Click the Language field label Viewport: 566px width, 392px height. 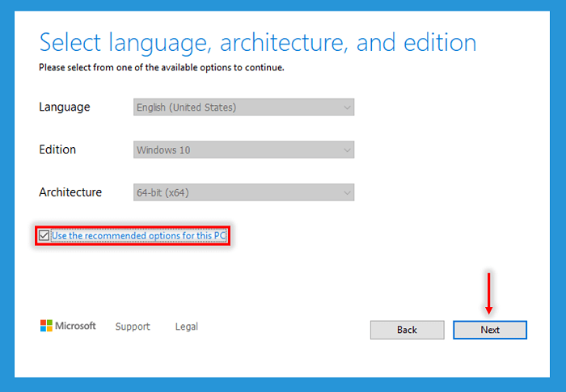tap(64, 107)
